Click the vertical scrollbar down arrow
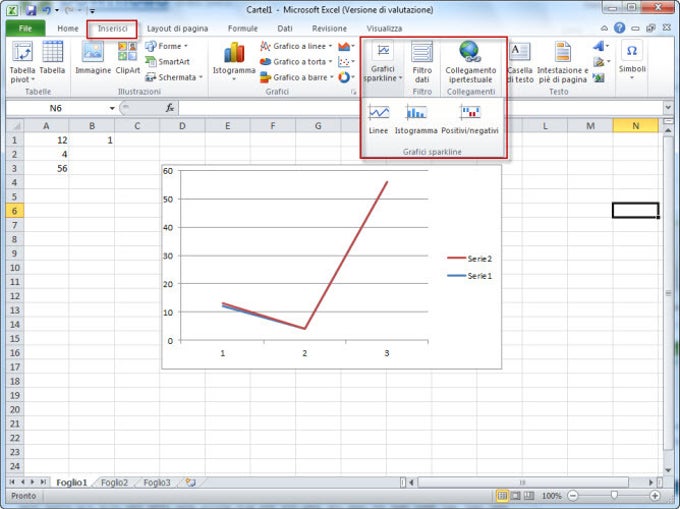 pos(668,470)
